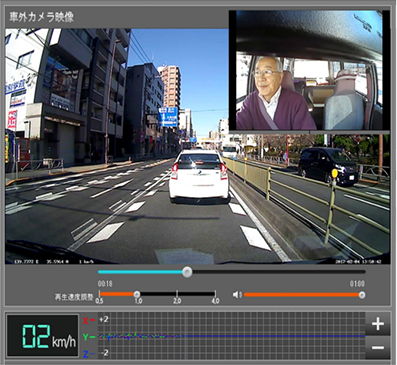This screenshot has width=397, height=365.
Task: Set playback speed to 4.0 mark
Action: point(215,301)
